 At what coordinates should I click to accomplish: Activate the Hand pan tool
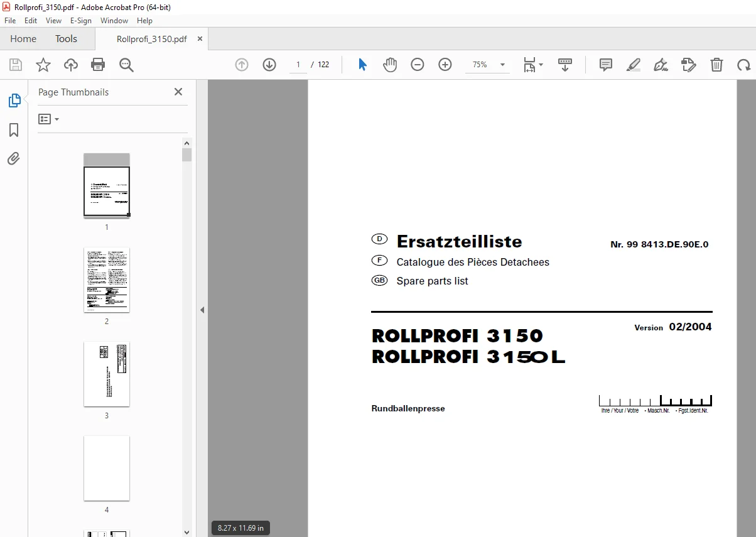pos(390,65)
